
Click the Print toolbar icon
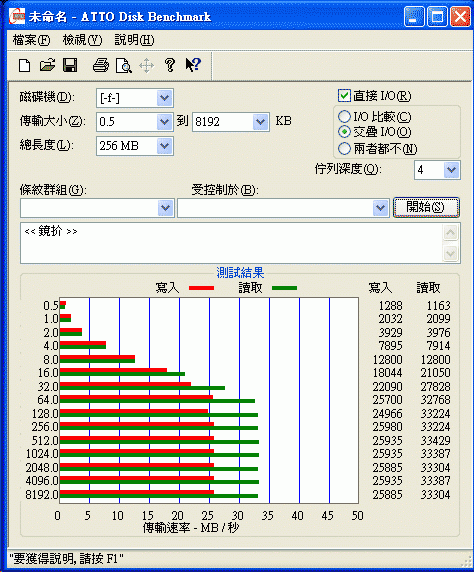pyautogui.click(x=101, y=66)
